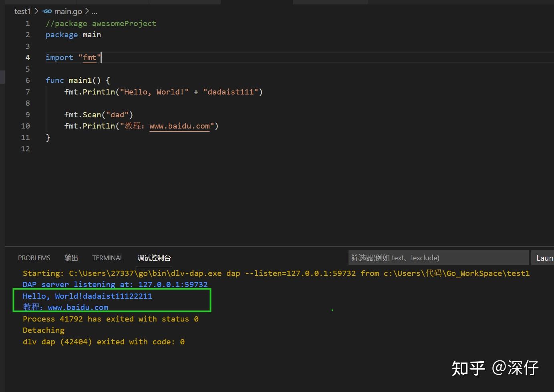Switch to the PROBLEMS tab

tap(34, 258)
